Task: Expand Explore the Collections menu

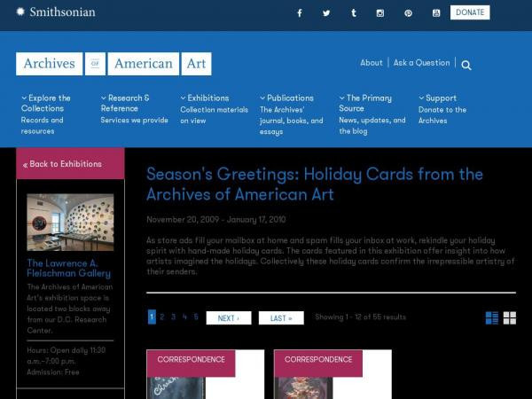Action: 46,103
